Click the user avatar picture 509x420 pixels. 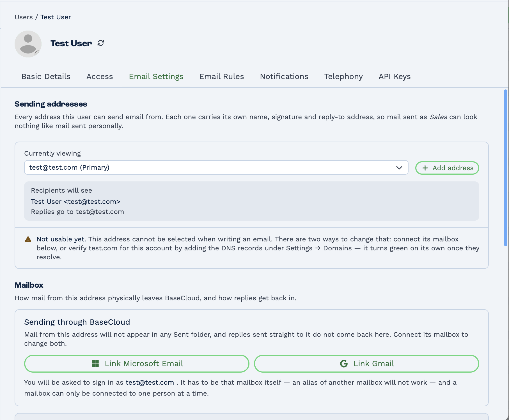pos(28,44)
